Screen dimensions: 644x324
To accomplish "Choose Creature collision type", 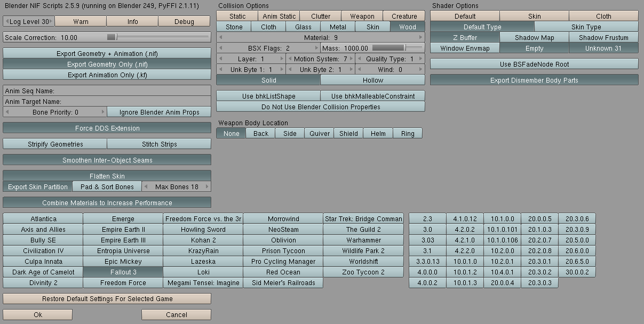I will pyautogui.click(x=404, y=16).
